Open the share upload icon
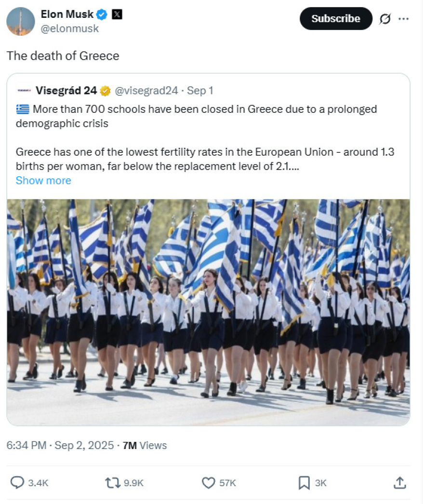The width and height of the screenshot is (424, 504). pos(399,482)
